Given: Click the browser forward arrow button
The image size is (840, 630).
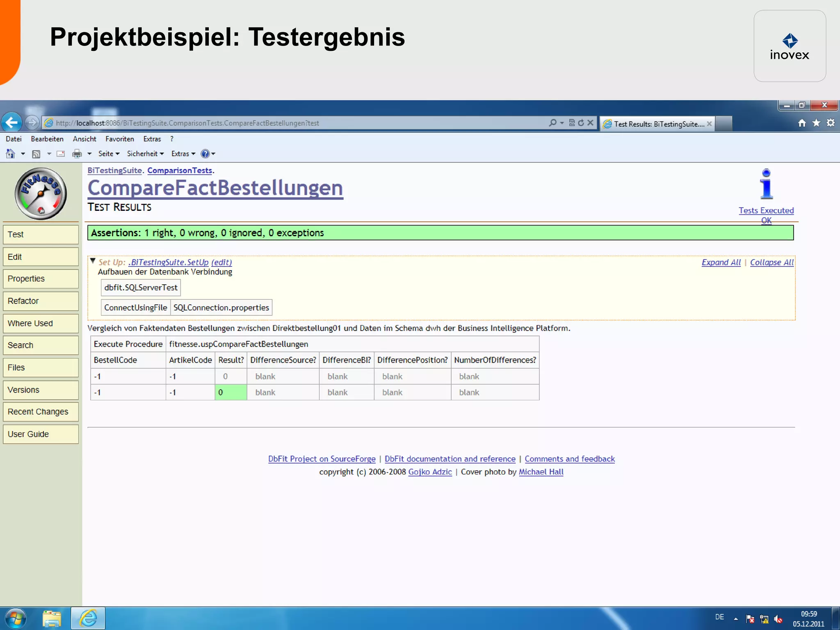Looking at the screenshot, I should click(x=32, y=123).
